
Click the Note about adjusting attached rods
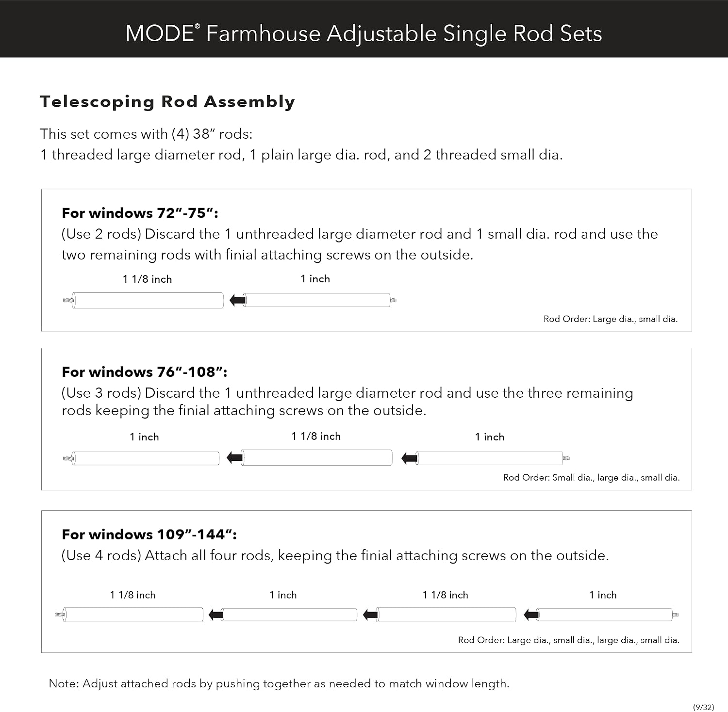pos(279,683)
